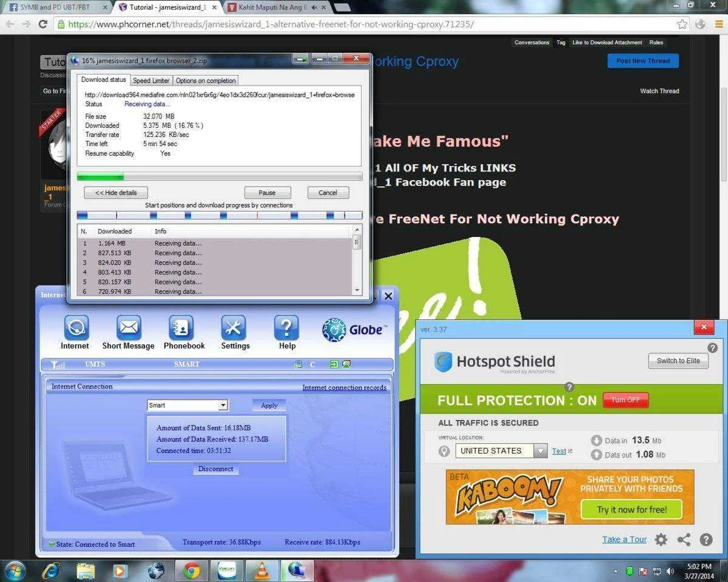
Task: Click Disconnect button
Action: click(215, 469)
